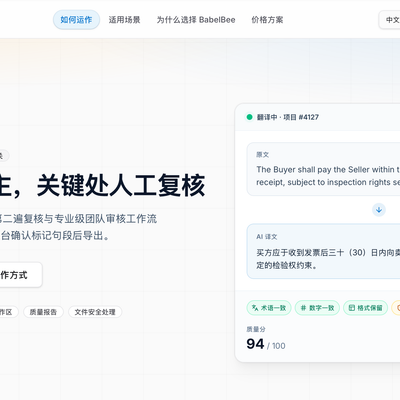Click the AI 译文 label

(267, 237)
